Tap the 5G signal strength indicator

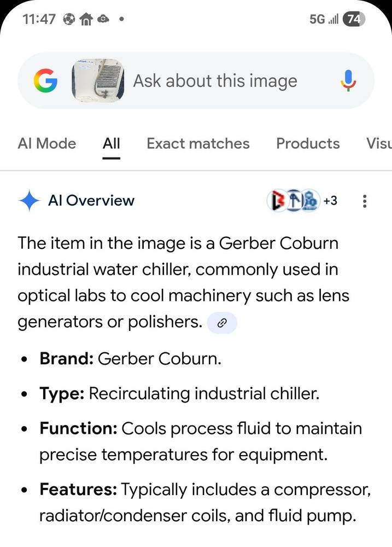(324, 19)
